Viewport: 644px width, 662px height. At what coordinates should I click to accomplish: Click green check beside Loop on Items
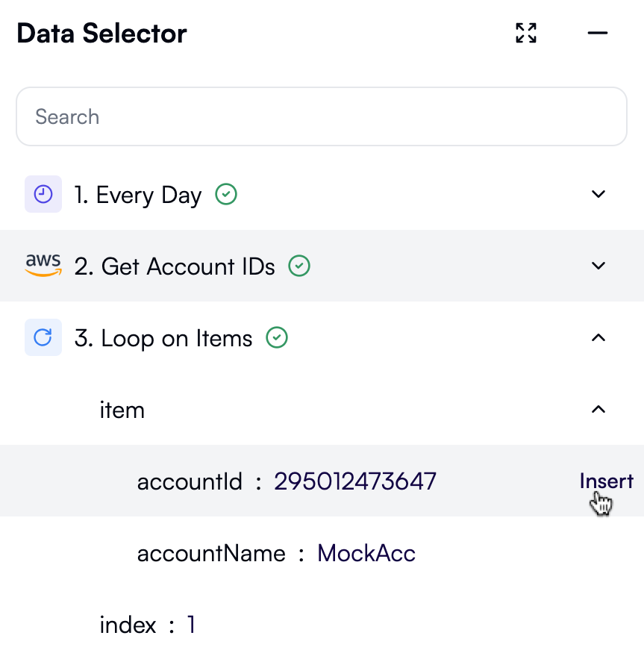(277, 338)
